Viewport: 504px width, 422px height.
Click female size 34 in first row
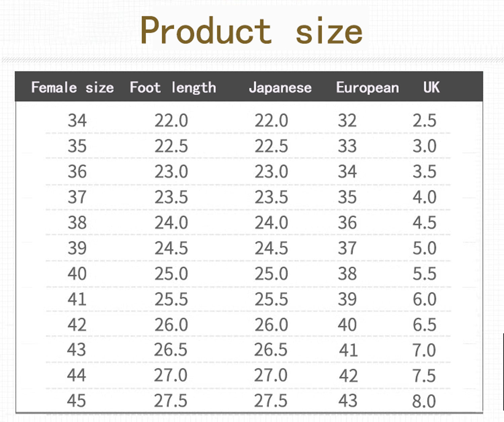pos(77,121)
